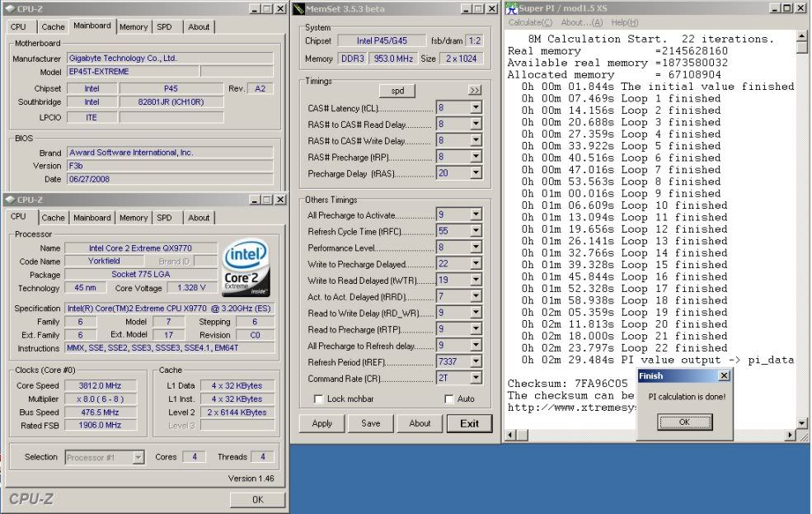The height and width of the screenshot is (514, 812).
Task: Open the About...(A) menu in Super PI
Action: (582, 23)
